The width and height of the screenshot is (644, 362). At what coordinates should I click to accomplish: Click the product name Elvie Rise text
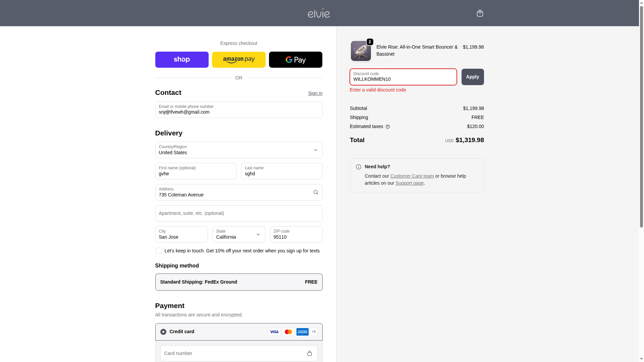pos(417,51)
